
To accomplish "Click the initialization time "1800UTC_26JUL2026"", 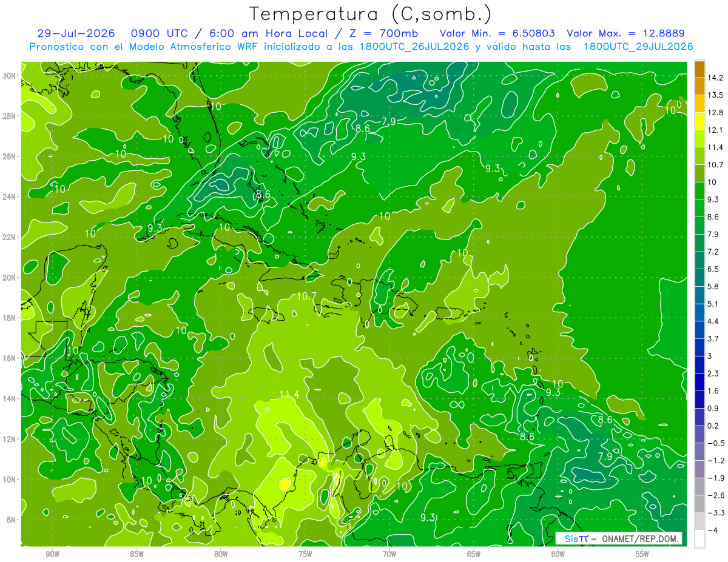I will (414, 47).
